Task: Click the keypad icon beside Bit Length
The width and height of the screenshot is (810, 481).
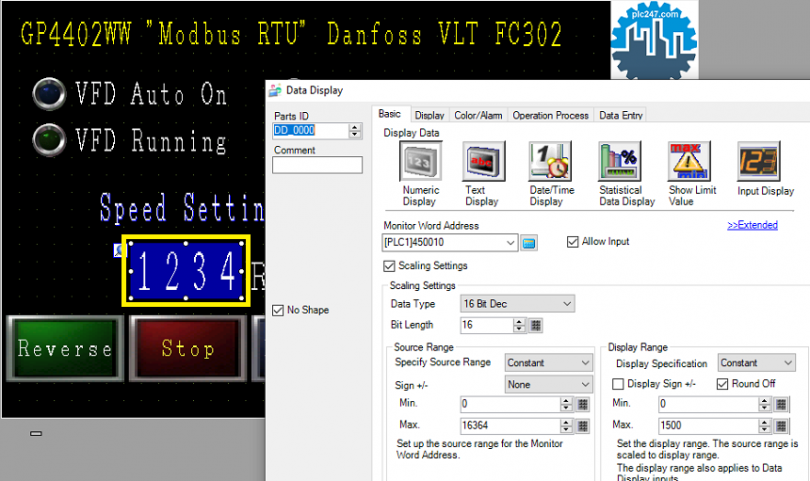Action: 536,325
